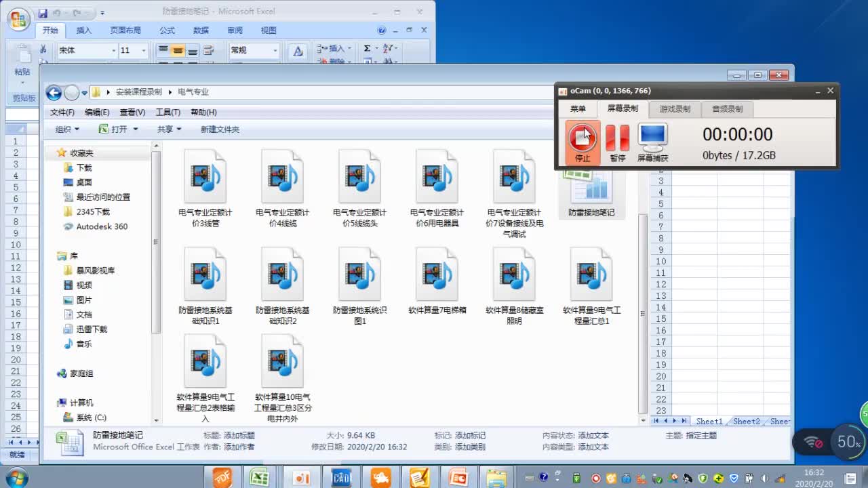The image size is (868, 488).
Task: Click the top align button in Excel
Action: [163, 50]
